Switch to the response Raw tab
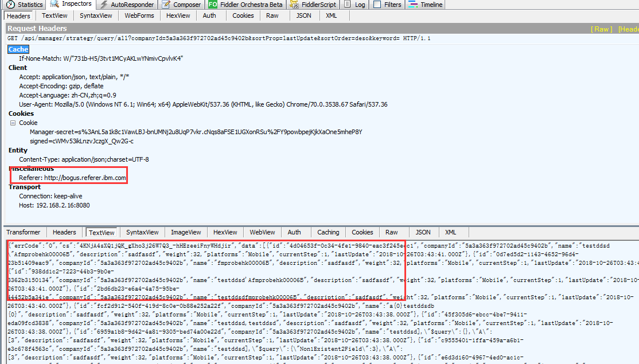 pyautogui.click(x=392, y=232)
